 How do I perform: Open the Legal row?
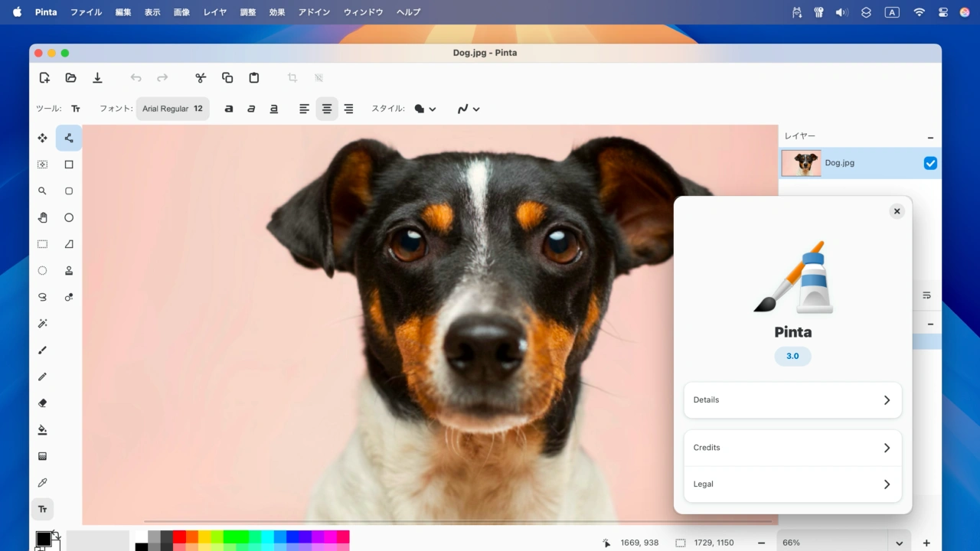(792, 484)
